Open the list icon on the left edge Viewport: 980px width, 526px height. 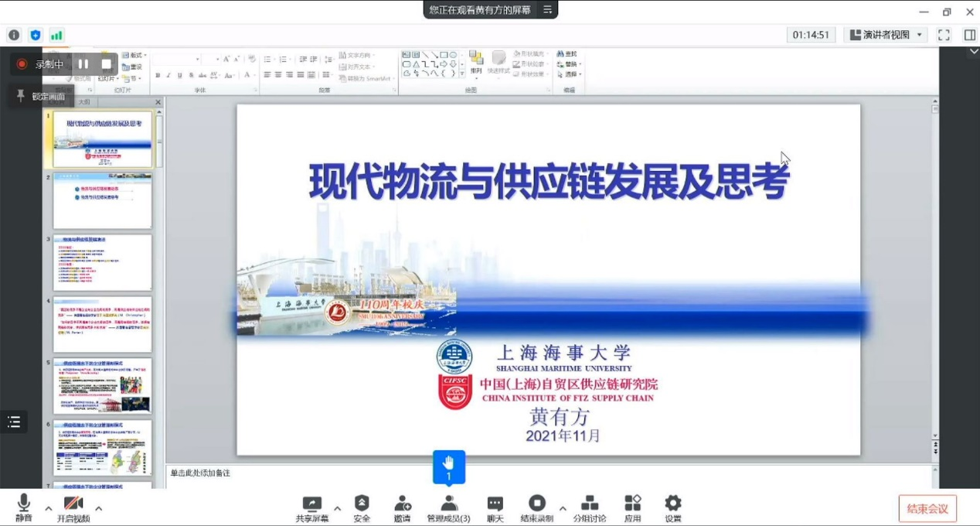(14, 422)
